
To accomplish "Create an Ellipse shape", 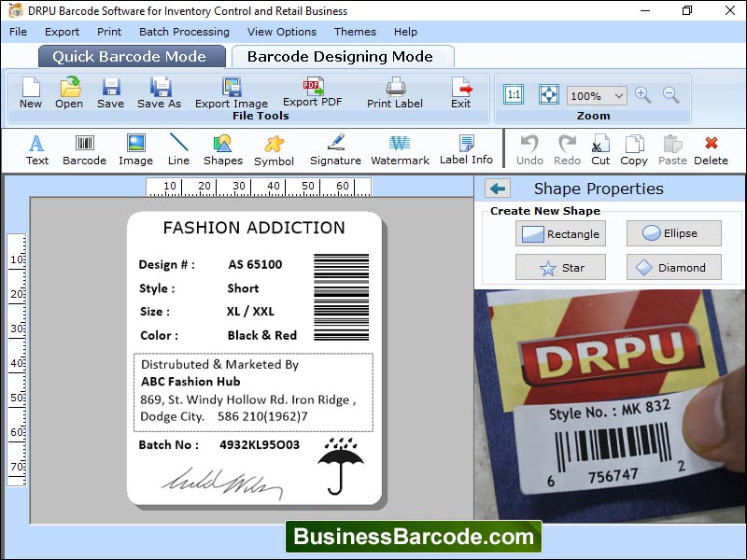I will pyautogui.click(x=674, y=233).
